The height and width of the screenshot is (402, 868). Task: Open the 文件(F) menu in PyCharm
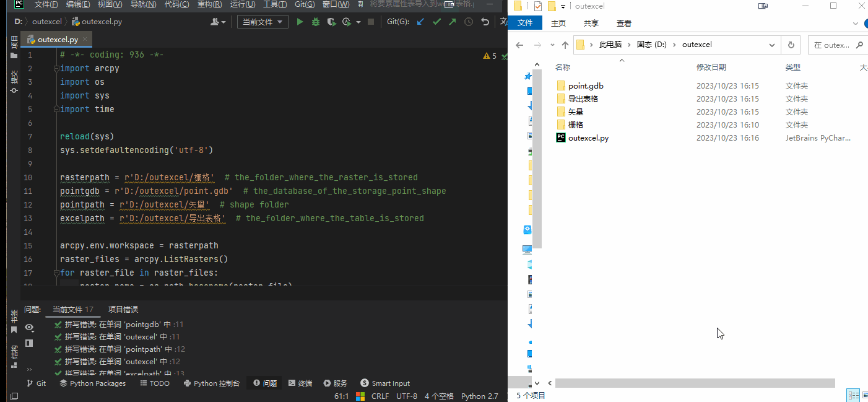pyautogui.click(x=46, y=4)
